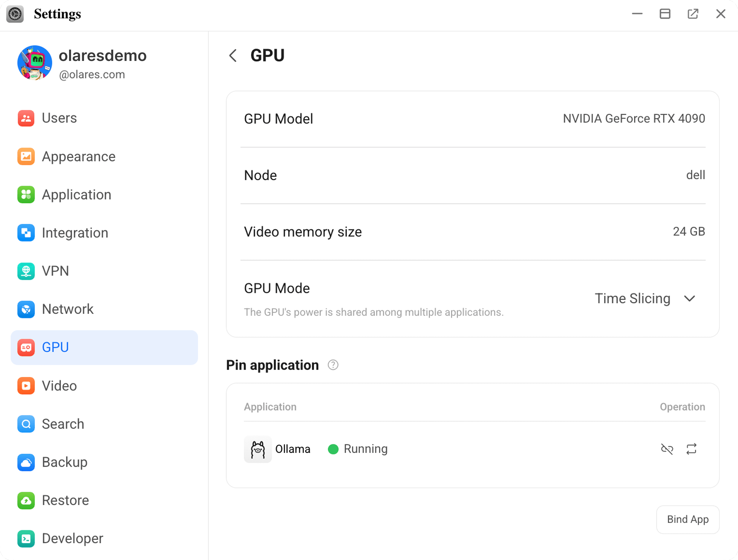Click the Backup cloud icon
The width and height of the screenshot is (738, 560).
[26, 462]
